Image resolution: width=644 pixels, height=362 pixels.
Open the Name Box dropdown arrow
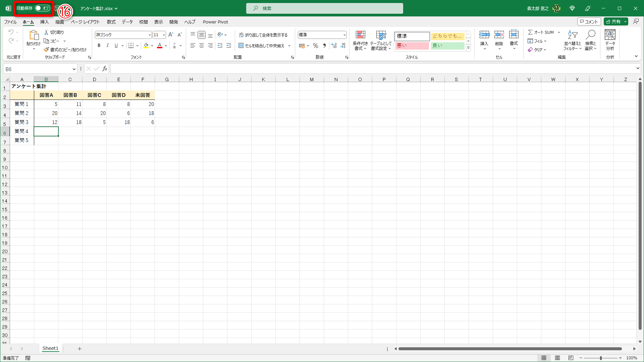(74, 69)
